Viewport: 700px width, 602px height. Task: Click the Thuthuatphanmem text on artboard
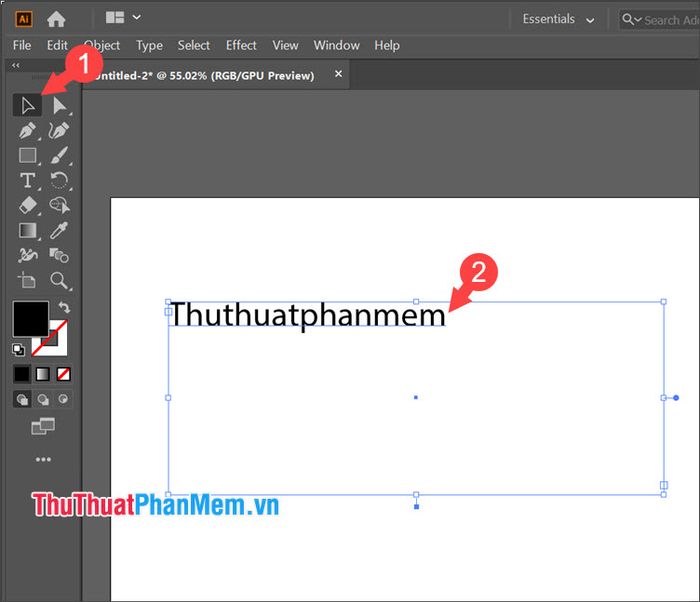308,315
